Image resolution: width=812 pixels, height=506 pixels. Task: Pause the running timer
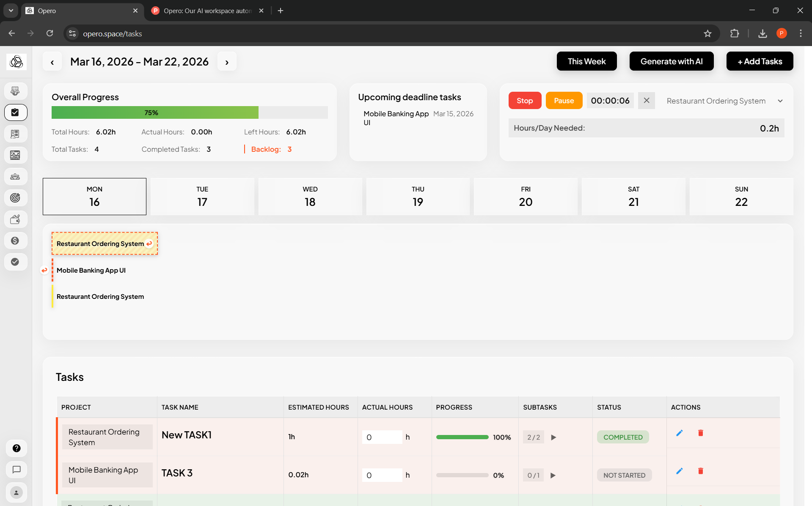(564, 101)
